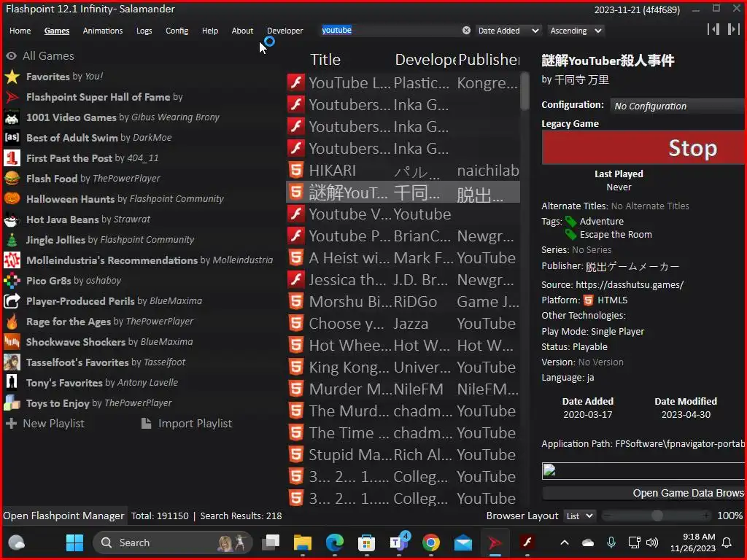Open the About tab

[x=242, y=31]
